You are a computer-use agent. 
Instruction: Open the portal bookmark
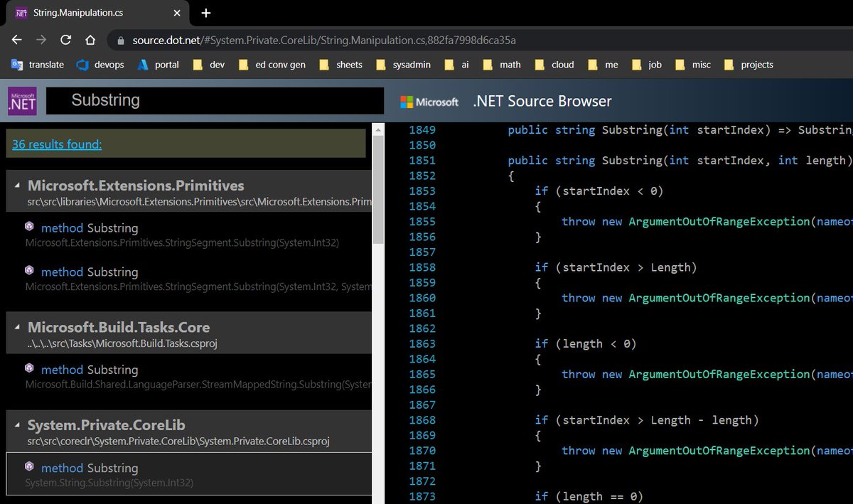pyautogui.click(x=159, y=65)
